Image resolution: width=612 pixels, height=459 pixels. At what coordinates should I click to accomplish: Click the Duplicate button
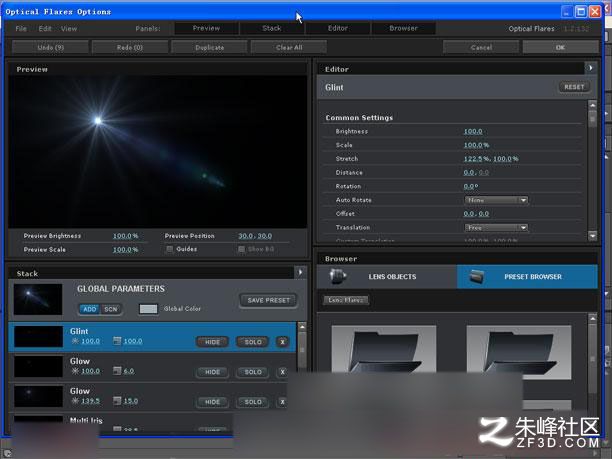coord(209,47)
